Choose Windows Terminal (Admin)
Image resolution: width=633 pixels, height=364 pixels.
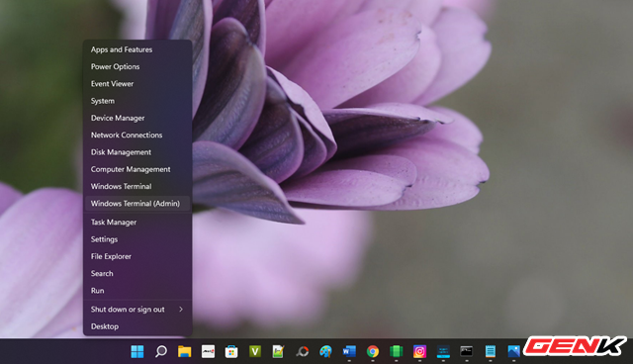tap(137, 204)
